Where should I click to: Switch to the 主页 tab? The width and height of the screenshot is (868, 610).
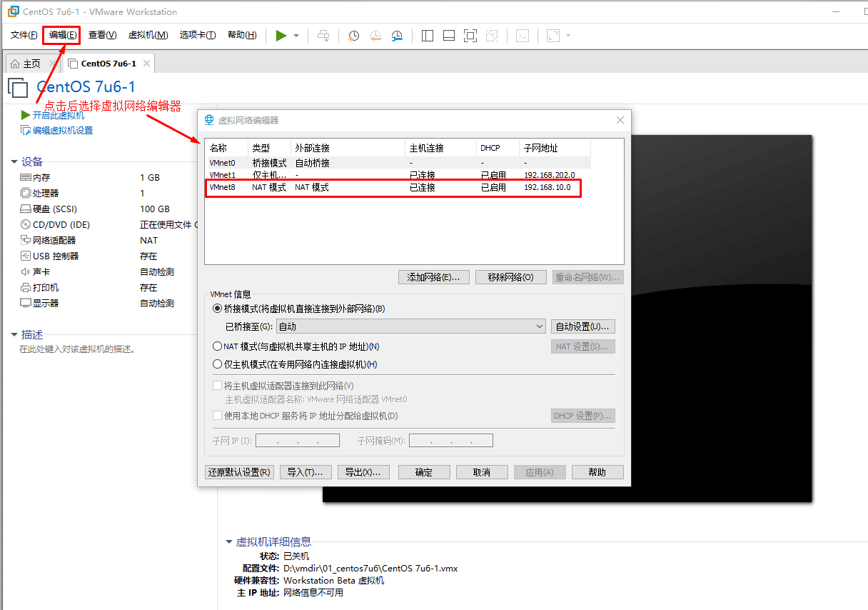pos(31,64)
